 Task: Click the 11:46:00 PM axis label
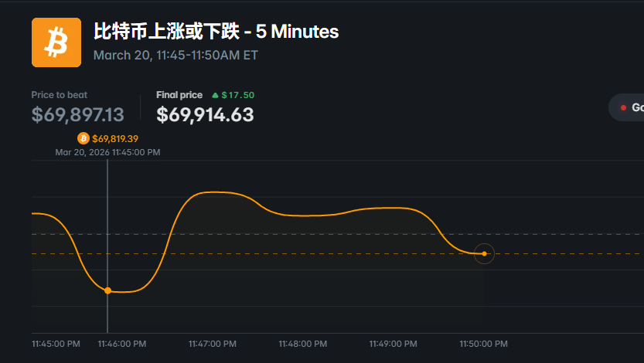[122, 344]
